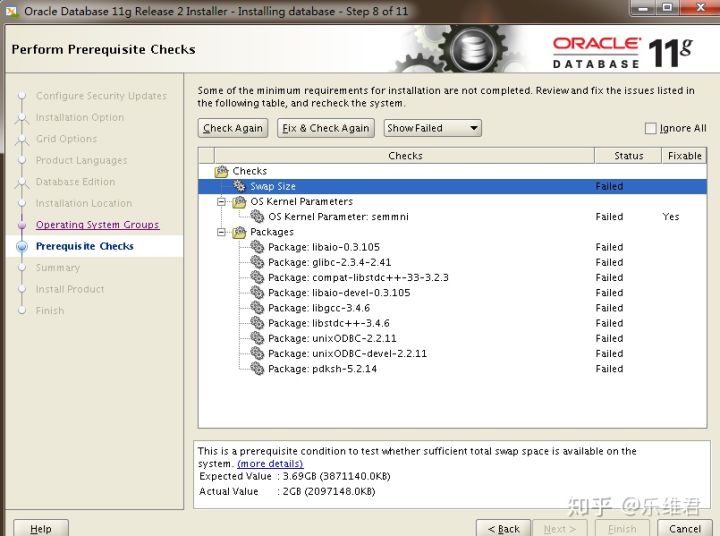Select the Prerequisite Checks step in sidebar
This screenshot has width=720, height=536.
84,246
